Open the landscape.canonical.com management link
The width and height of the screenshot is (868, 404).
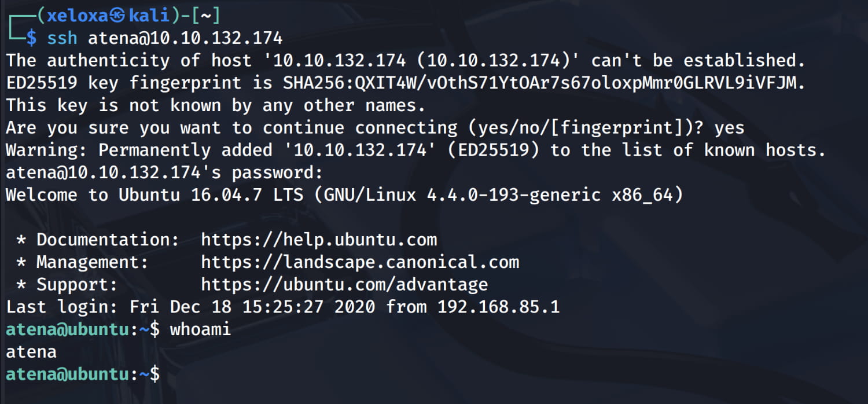point(360,262)
